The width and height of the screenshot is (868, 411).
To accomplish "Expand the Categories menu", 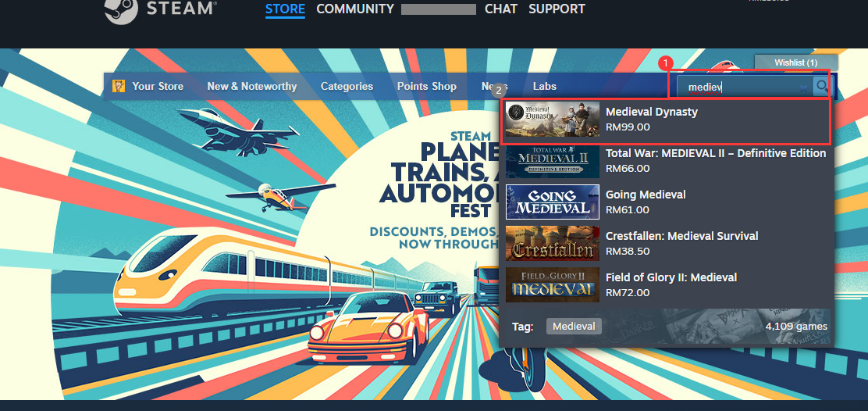I will pyautogui.click(x=347, y=87).
